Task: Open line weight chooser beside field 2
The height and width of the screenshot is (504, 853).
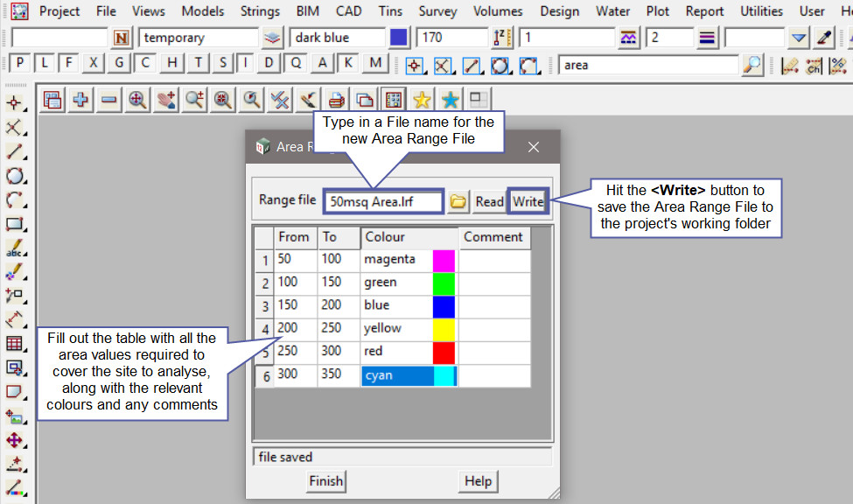Action: pyautogui.click(x=707, y=38)
